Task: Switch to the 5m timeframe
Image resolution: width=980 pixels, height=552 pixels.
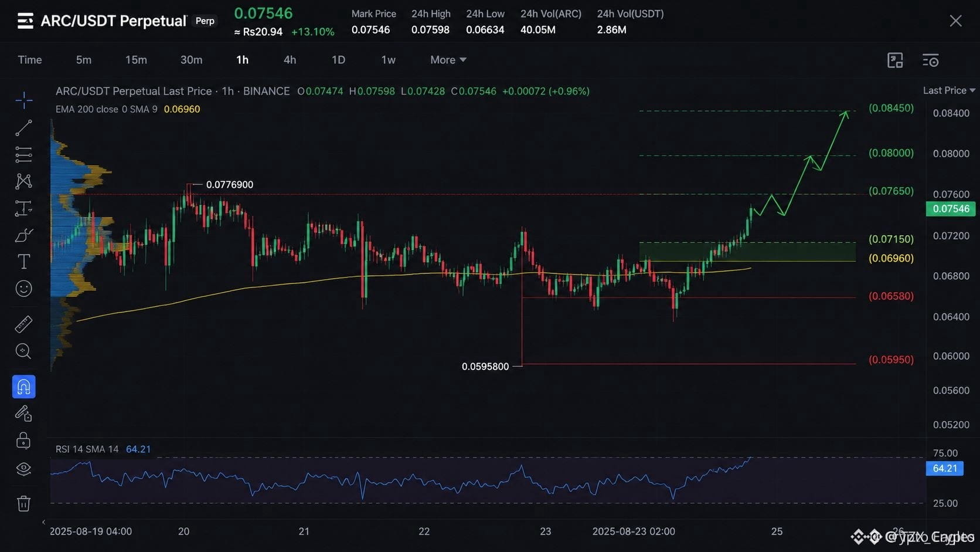Action: pos(84,60)
